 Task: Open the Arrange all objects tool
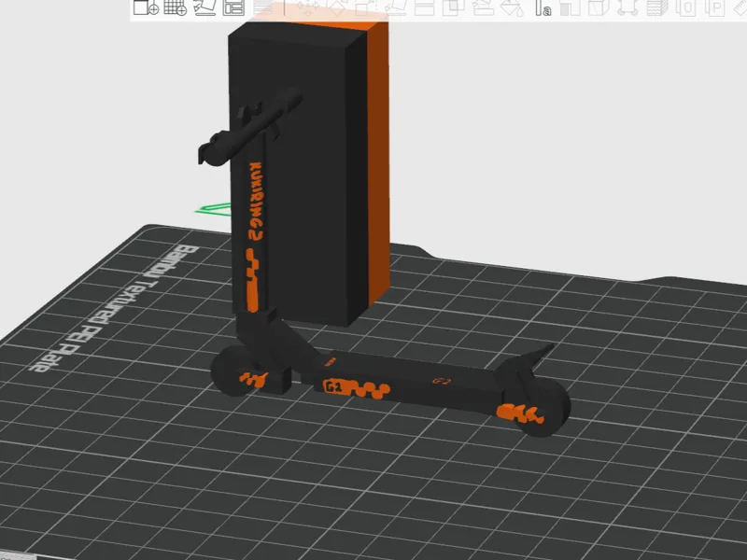click(x=233, y=7)
